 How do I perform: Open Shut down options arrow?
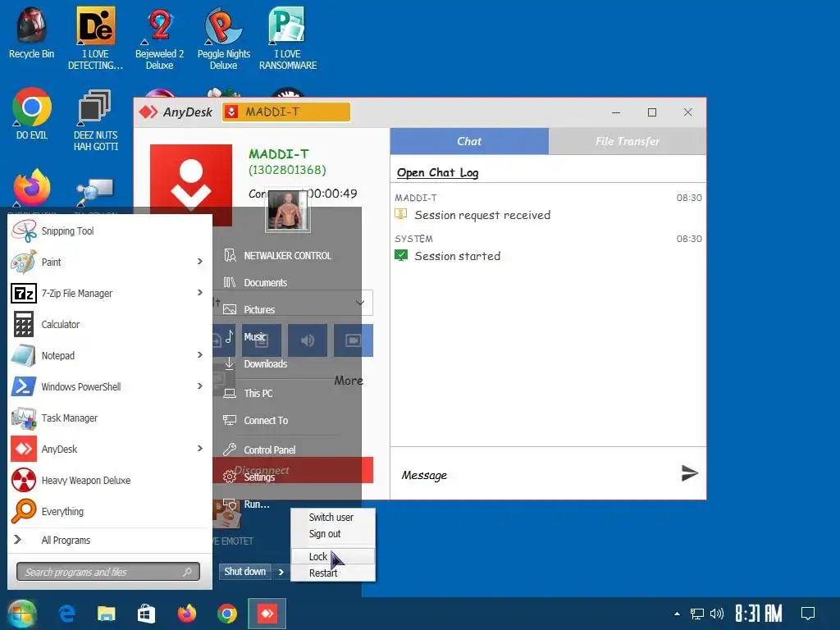click(281, 572)
